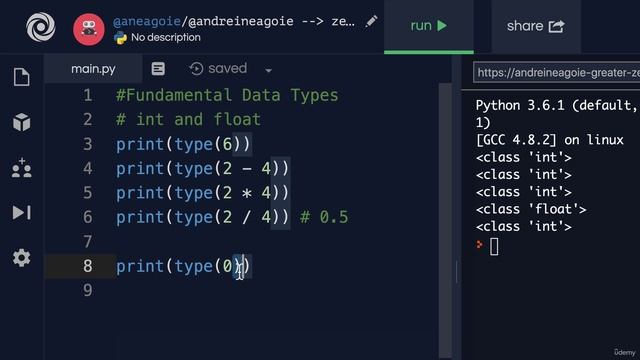The height and width of the screenshot is (360, 640).
Task: Click line number 9 in gutter
Action: coord(88,290)
